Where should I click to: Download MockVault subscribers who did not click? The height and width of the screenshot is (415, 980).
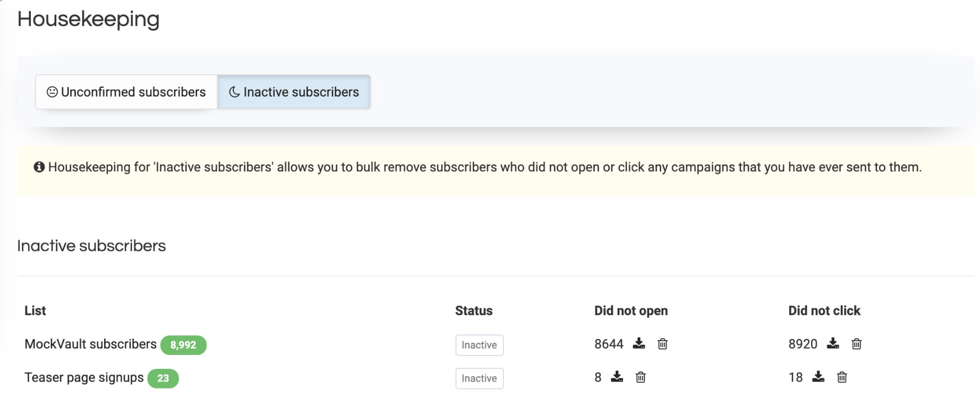click(x=832, y=344)
